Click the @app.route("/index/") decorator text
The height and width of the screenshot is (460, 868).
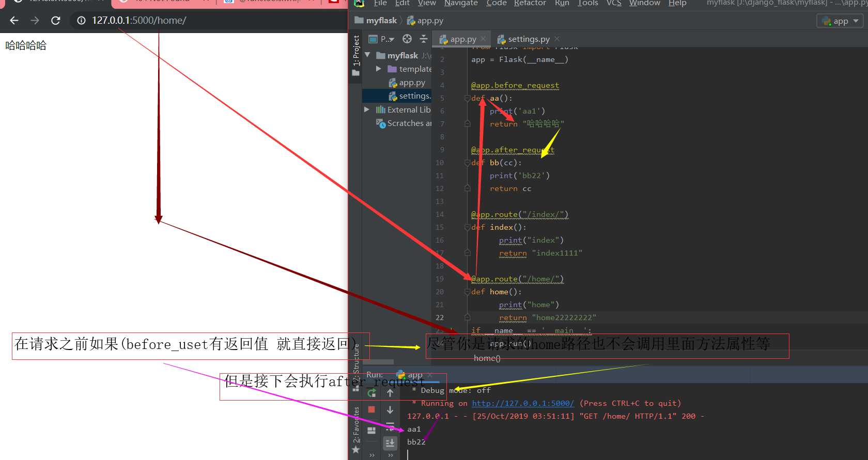pyautogui.click(x=519, y=214)
